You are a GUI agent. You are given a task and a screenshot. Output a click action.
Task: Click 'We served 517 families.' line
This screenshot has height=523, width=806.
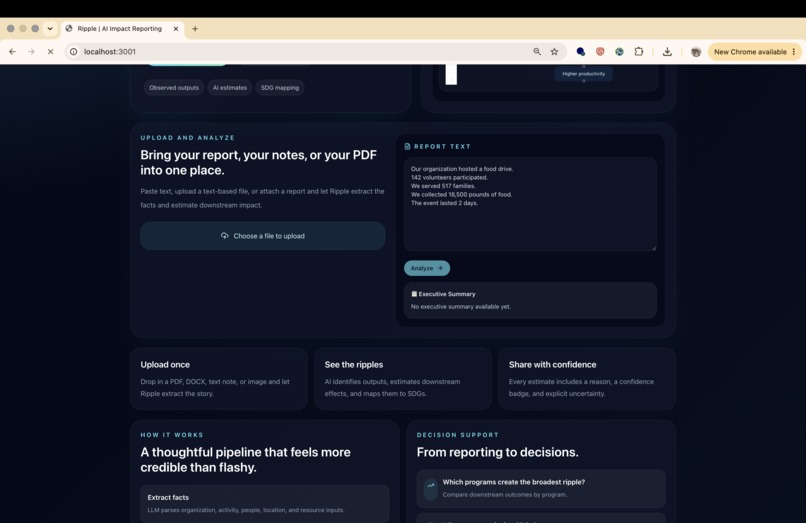coord(443,186)
